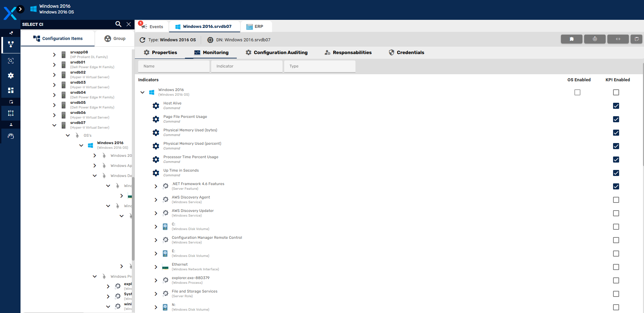The width and height of the screenshot is (644, 313).
Task: Click the refresh icon beside Type label
Action: [143, 40]
